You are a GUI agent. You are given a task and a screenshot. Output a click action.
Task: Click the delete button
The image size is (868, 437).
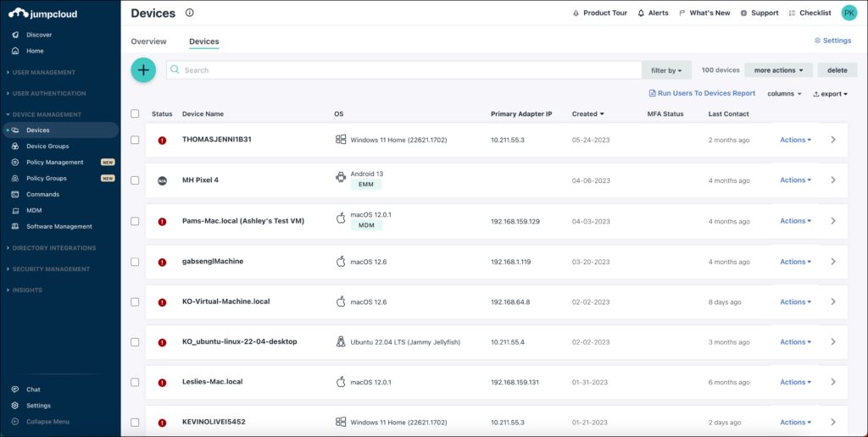837,70
